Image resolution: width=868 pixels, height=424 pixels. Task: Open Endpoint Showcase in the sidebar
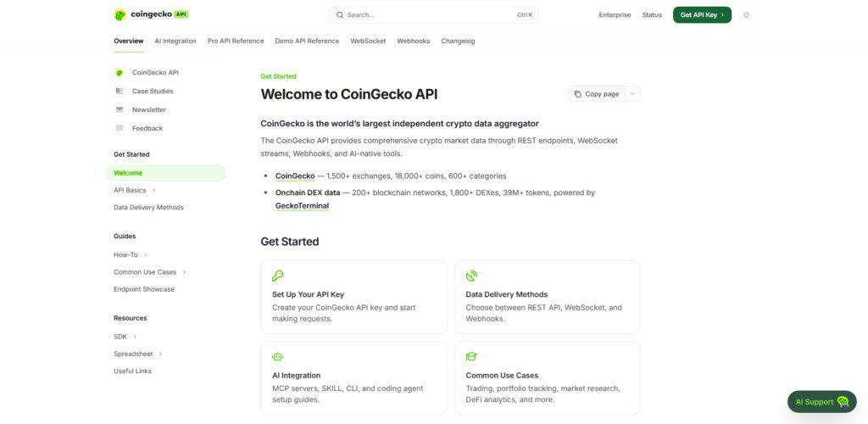click(144, 289)
